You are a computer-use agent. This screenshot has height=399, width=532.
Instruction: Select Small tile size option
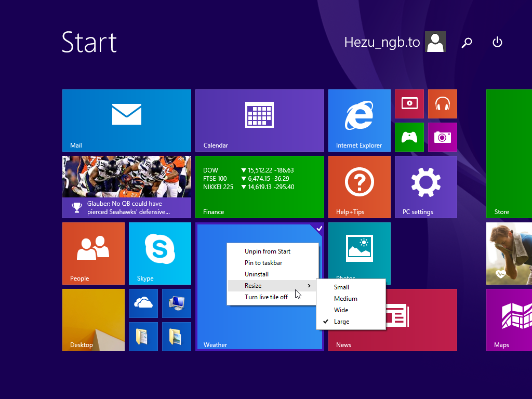[x=341, y=287]
